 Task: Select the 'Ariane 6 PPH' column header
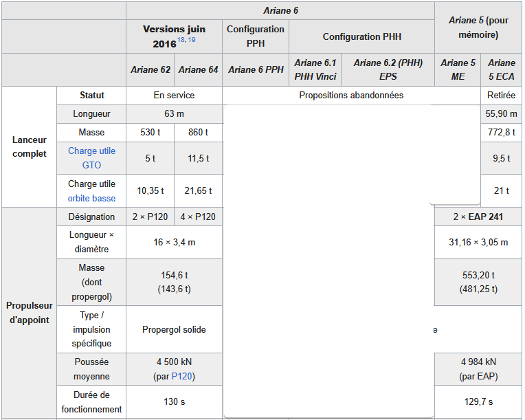coord(256,69)
